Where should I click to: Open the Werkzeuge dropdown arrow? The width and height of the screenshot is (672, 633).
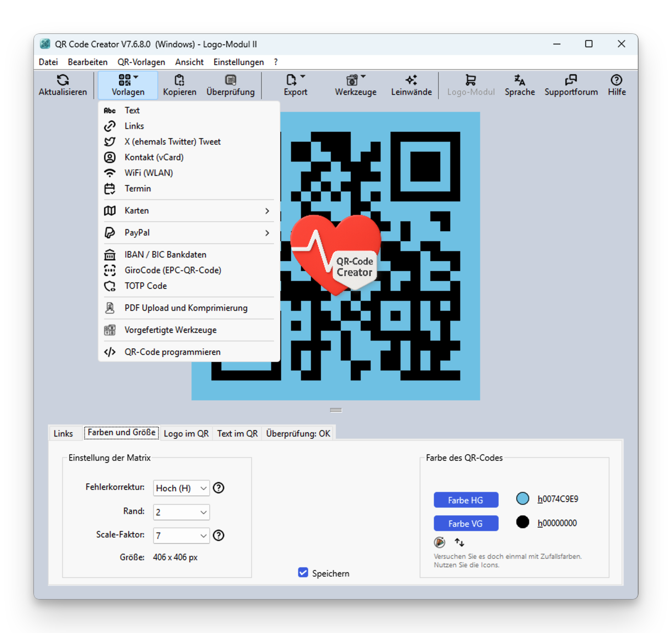pyautogui.click(x=363, y=76)
